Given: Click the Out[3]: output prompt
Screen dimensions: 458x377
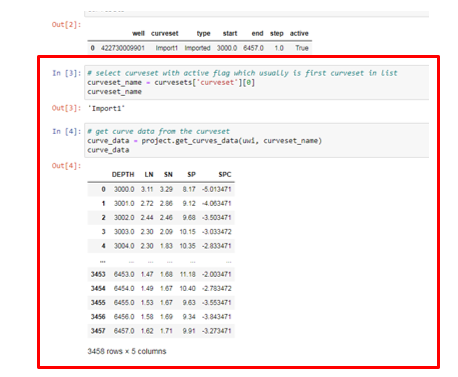Looking at the screenshot, I should click(66, 108).
